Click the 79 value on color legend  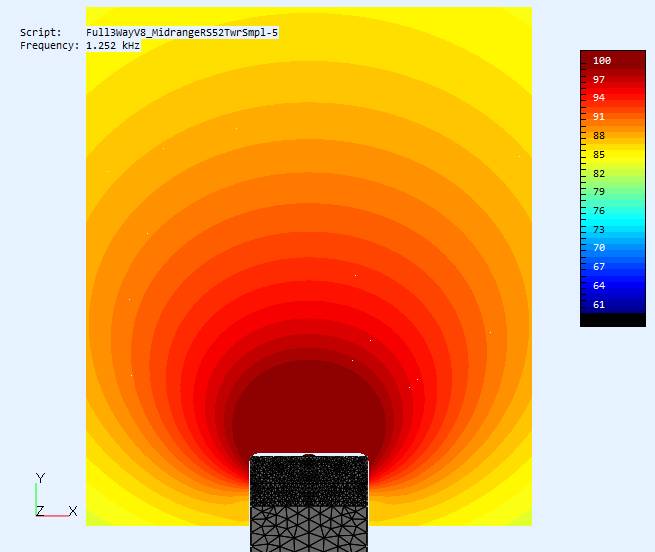coord(599,192)
